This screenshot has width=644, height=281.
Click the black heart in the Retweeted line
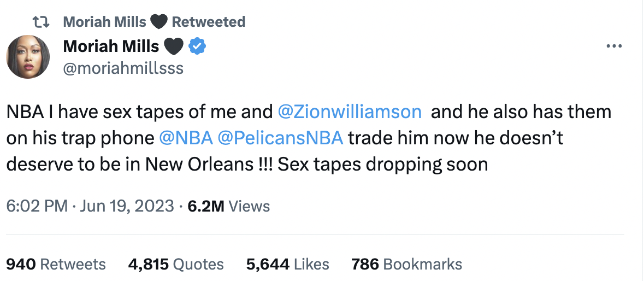click(x=159, y=22)
